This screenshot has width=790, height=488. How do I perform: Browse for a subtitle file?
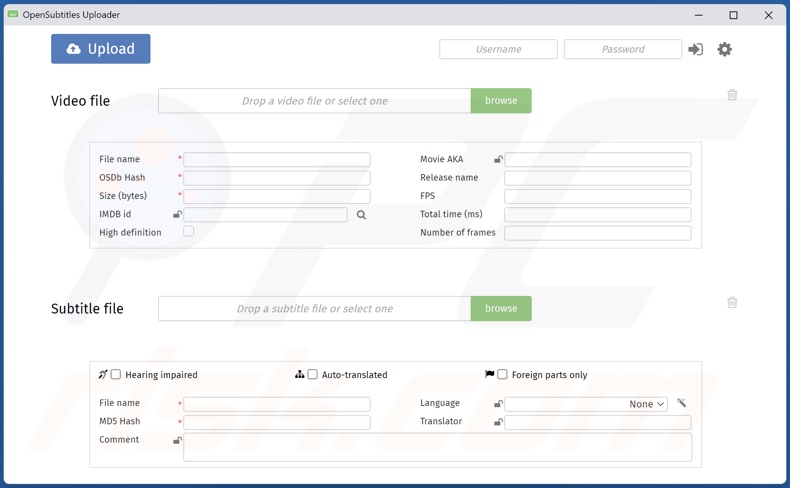click(x=501, y=308)
